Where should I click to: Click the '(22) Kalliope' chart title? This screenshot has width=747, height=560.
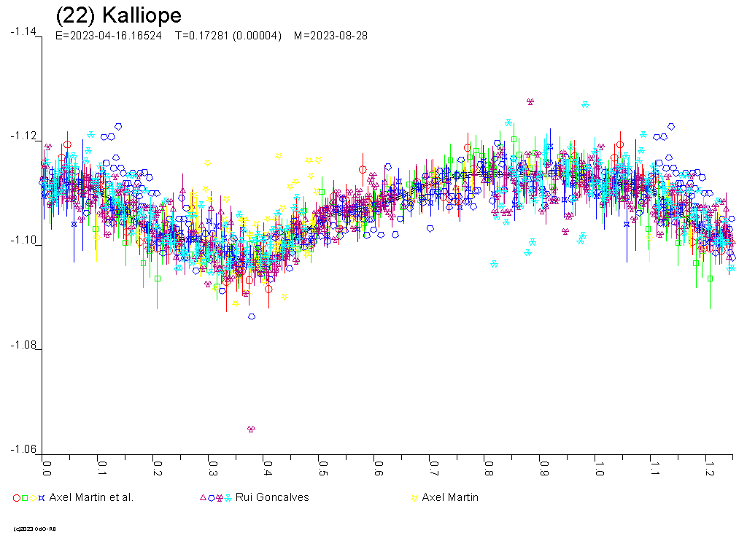[118, 15]
